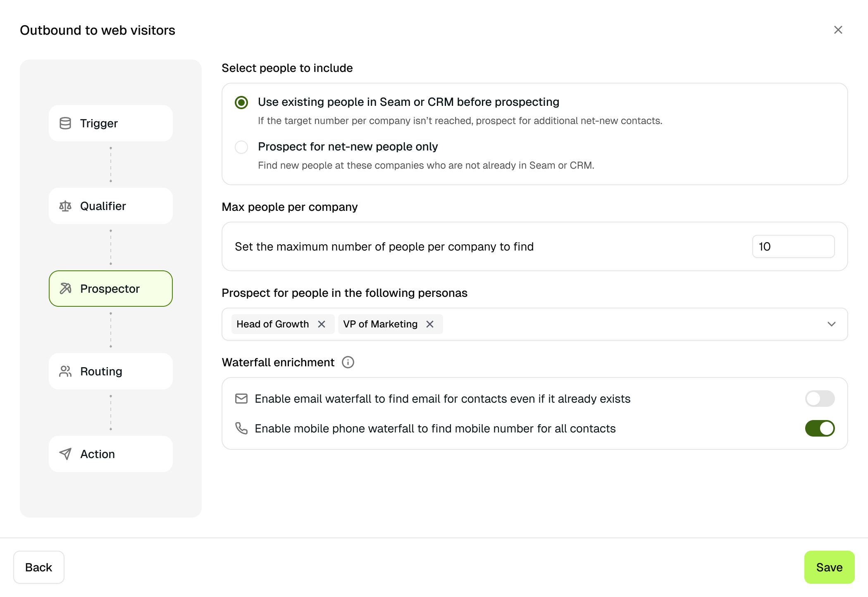Remove the Head of Growth persona tag
The width and height of the screenshot is (868, 597).
(x=322, y=324)
